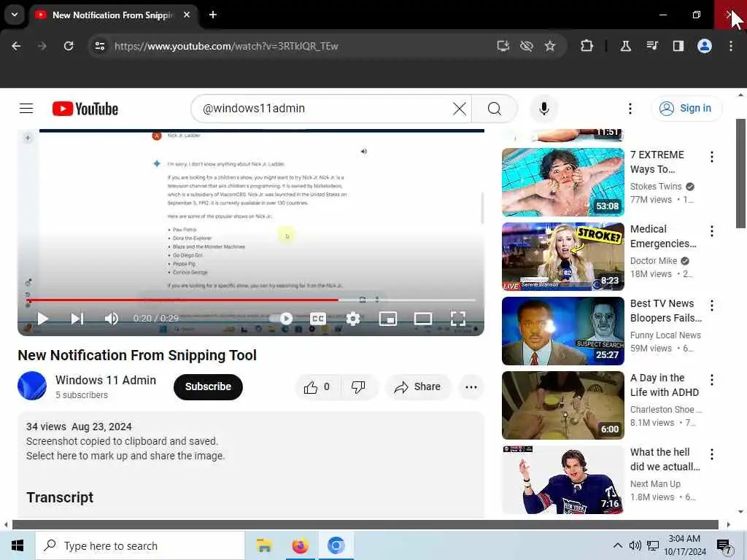Open the Doctor Mike channel link

click(x=654, y=260)
